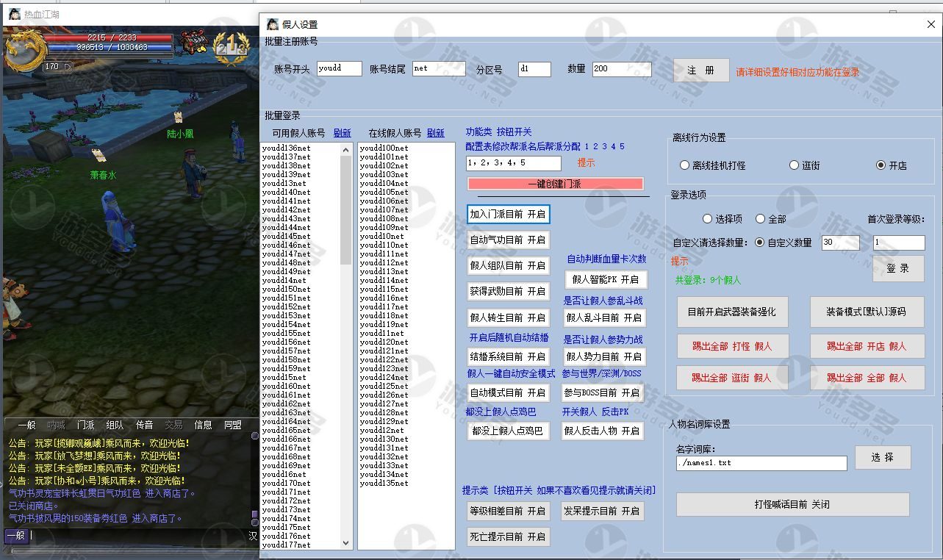The width and height of the screenshot is (943, 560).
Task: Toggle the 获得武勋目前 开启 button
Action: pos(508,291)
